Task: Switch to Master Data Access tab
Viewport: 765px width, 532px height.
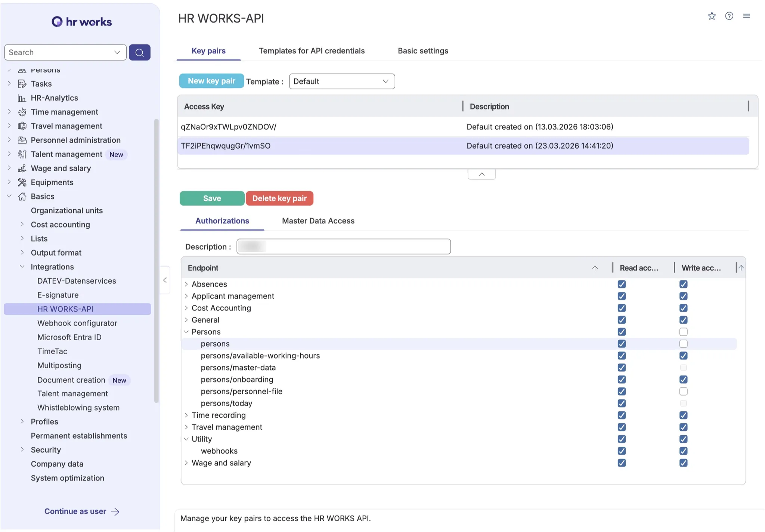Action: pyautogui.click(x=318, y=221)
